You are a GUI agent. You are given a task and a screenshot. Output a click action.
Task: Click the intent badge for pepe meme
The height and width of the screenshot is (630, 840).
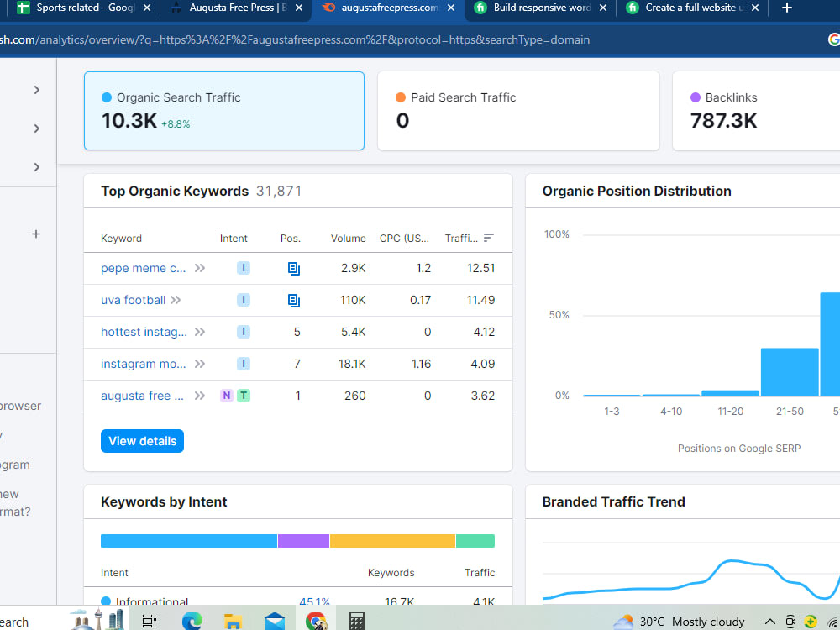click(244, 268)
